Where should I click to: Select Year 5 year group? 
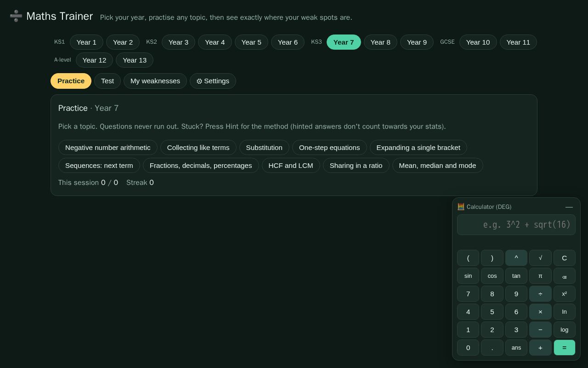(251, 42)
